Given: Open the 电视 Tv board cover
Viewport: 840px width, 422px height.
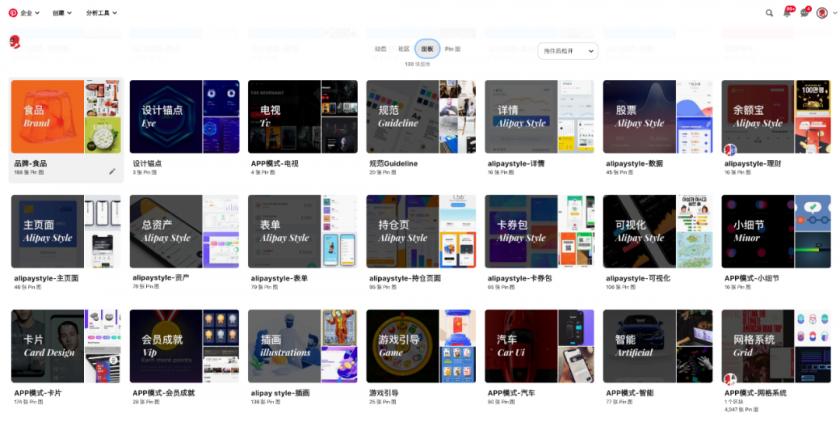Looking at the screenshot, I should pos(303,117).
